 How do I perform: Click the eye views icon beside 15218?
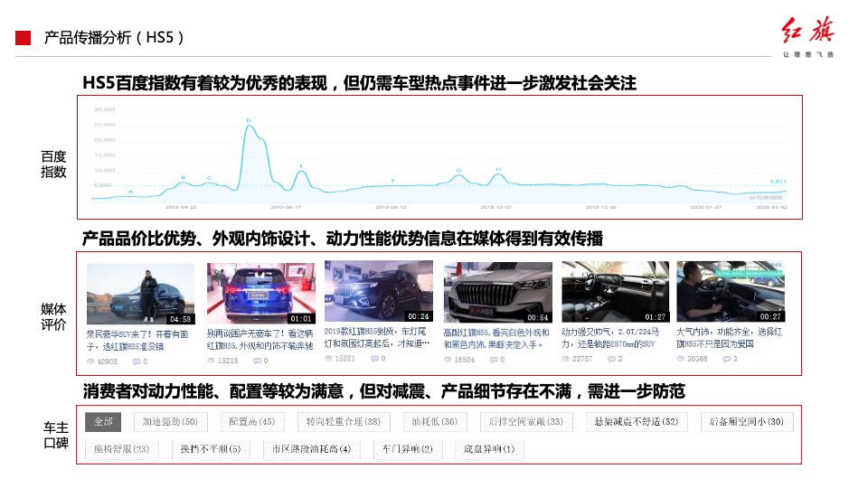[211, 361]
